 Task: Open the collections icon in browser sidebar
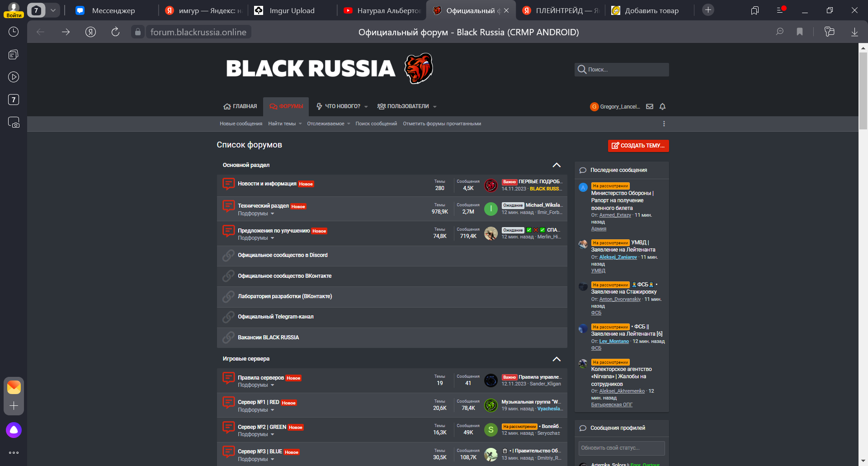coord(14,54)
